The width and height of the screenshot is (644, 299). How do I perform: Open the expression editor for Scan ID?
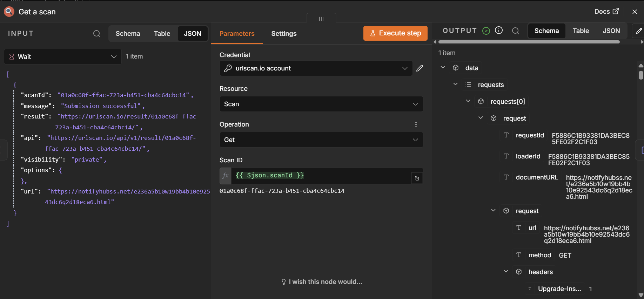[417, 178]
